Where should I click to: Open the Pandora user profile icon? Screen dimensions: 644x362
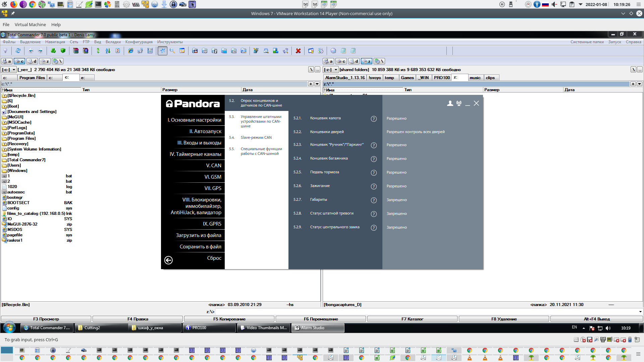coord(450,103)
